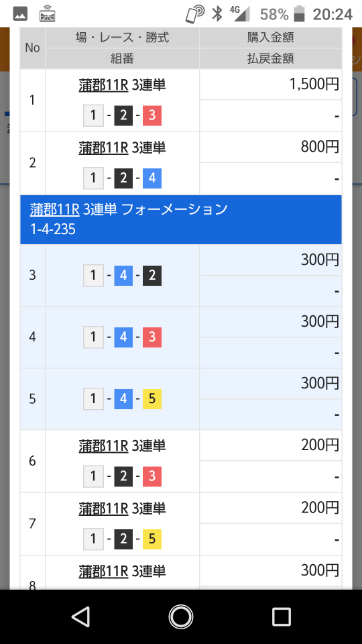This screenshot has width=362, height=644.
Task: Open 蒲郡11R link in blue formation header
Action: click(54, 209)
